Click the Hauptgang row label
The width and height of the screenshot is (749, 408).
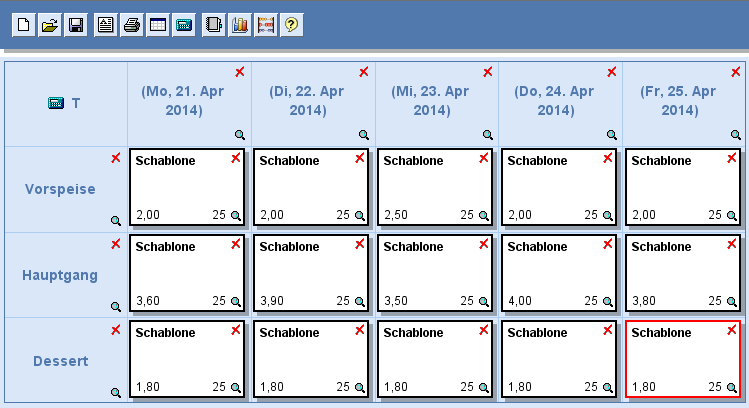pyautogui.click(x=60, y=275)
